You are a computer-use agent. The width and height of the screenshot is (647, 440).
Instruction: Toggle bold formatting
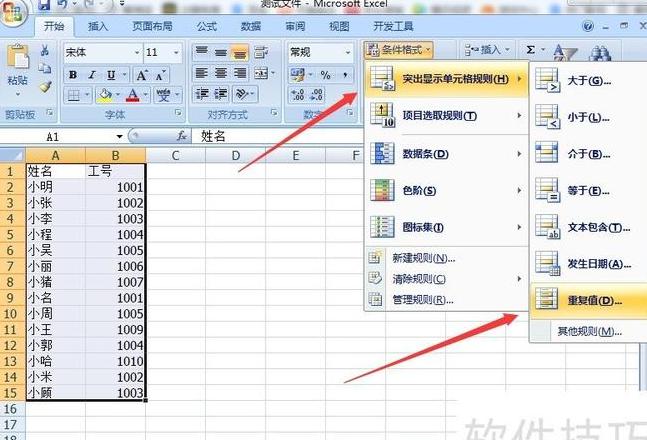73,75
